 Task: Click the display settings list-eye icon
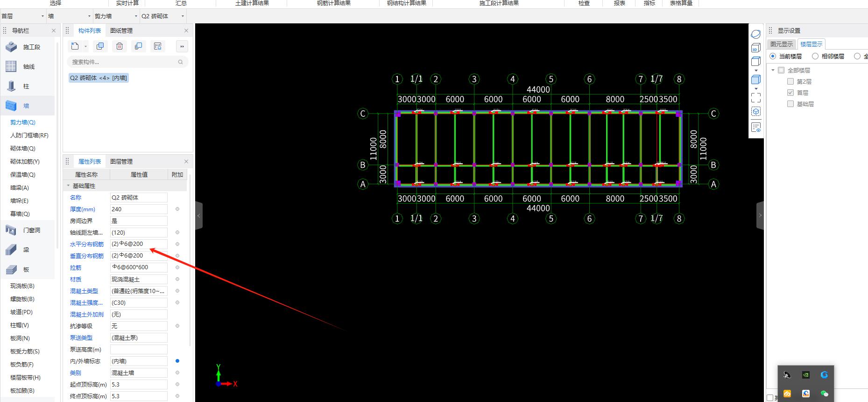click(756, 127)
